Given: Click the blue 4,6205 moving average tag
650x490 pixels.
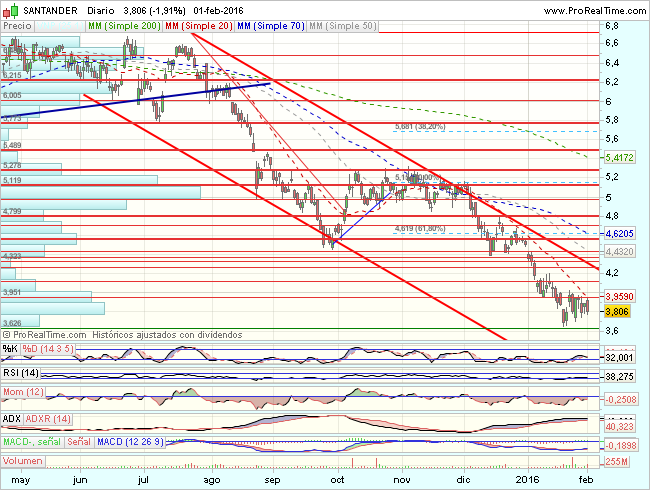Looking at the screenshot, I should 619,234.
